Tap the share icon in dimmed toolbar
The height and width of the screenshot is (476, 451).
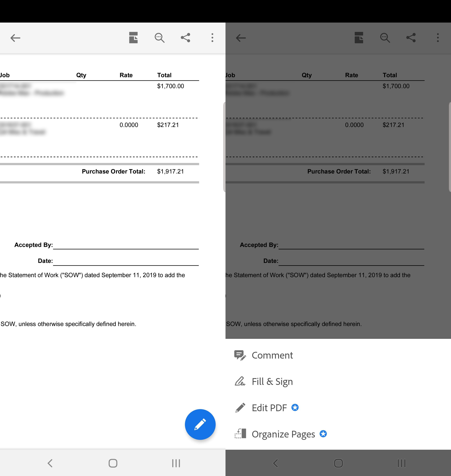point(411,38)
